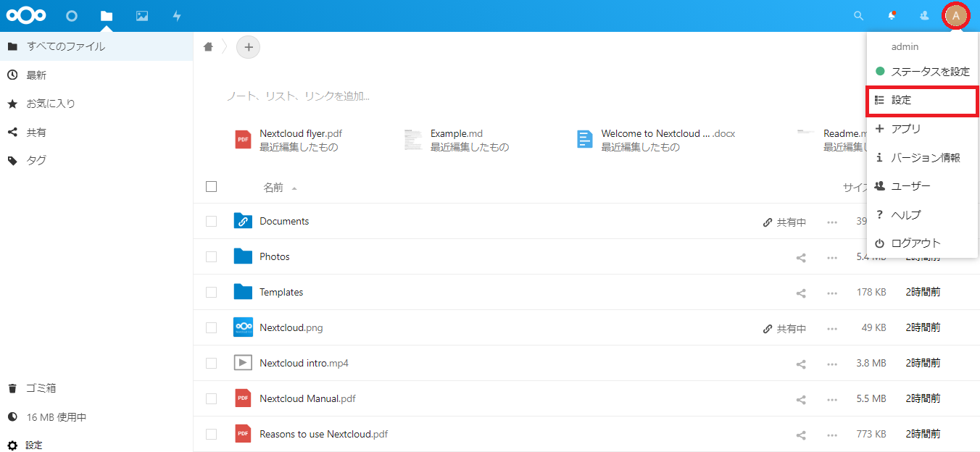This screenshot has height=452, width=980.
Task: Choose バージョン情報 in user menu
Action: (922, 157)
